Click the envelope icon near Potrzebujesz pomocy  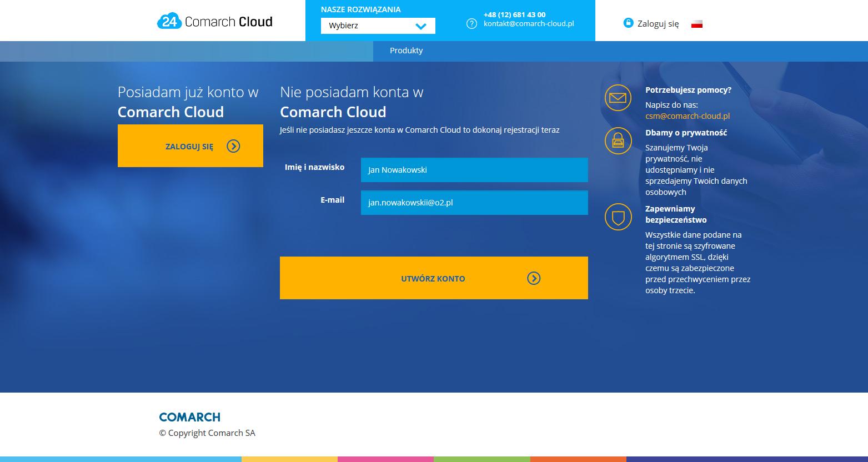[618, 98]
